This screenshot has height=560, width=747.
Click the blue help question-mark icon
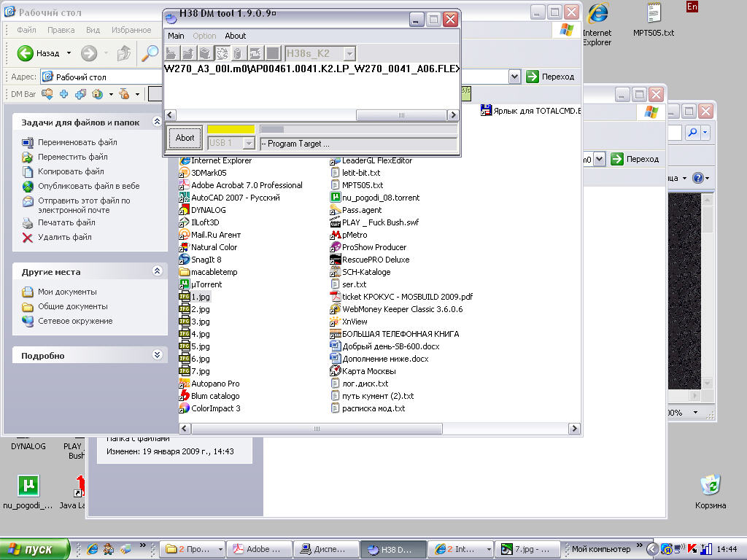698,178
